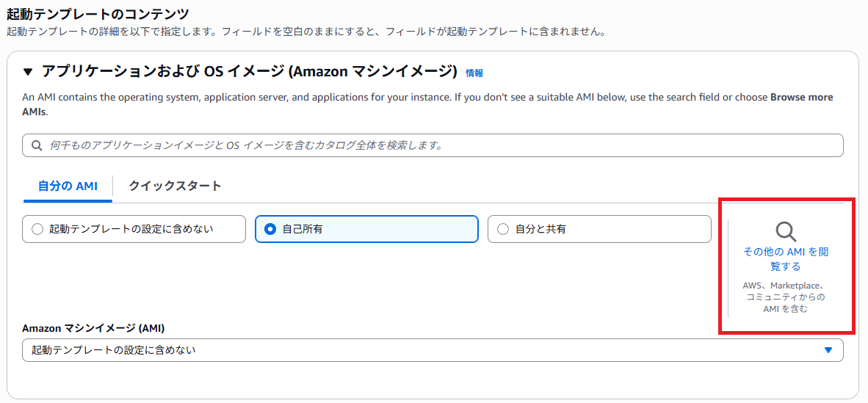Click the Amazon マシンイメージ (AMI) field label
868x403 pixels.
[93, 327]
